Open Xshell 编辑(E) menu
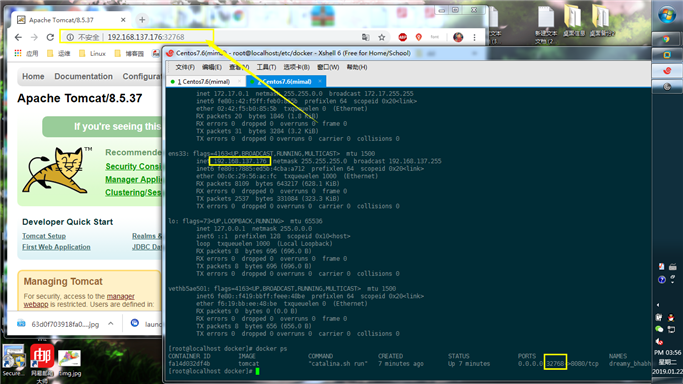 click(212, 67)
